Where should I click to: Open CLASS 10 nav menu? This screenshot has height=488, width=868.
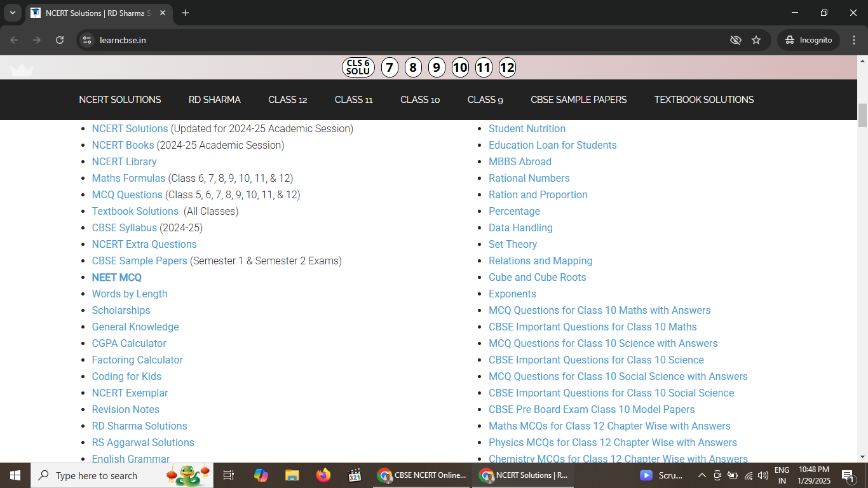tap(420, 100)
